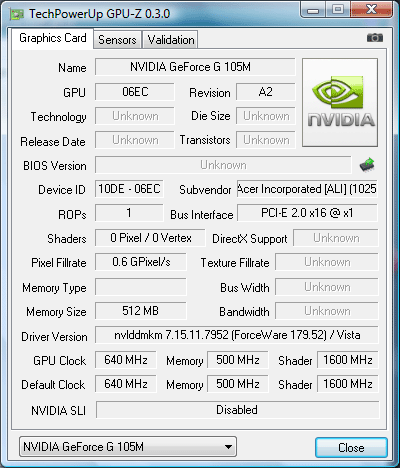
Task: Click the GPU Clock row Memory 500 MHz field
Action: (x=238, y=360)
